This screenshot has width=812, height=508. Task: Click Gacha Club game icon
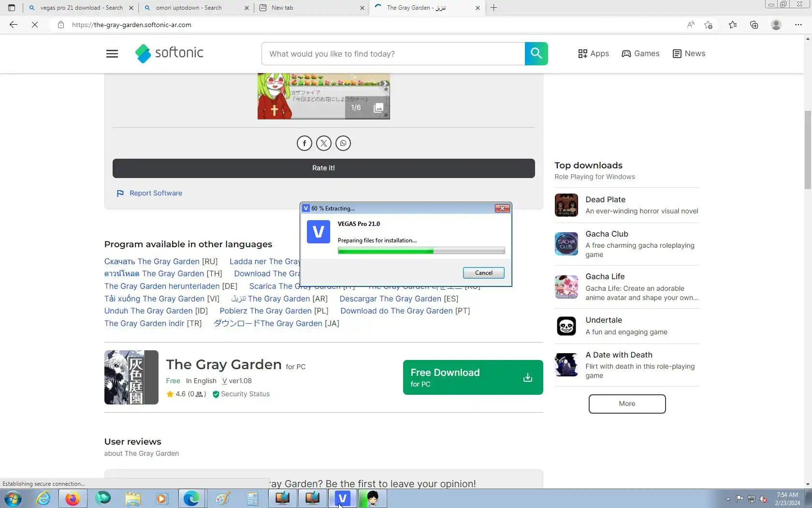pos(566,243)
